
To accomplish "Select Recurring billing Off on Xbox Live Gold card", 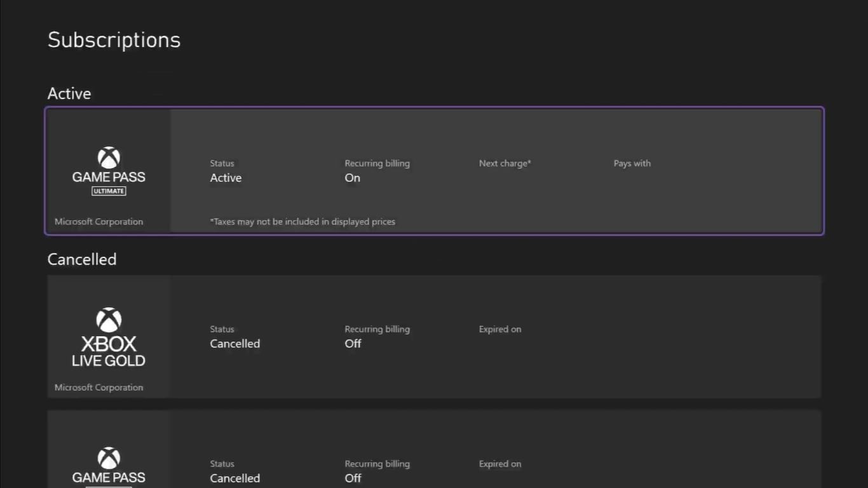I will tap(353, 344).
